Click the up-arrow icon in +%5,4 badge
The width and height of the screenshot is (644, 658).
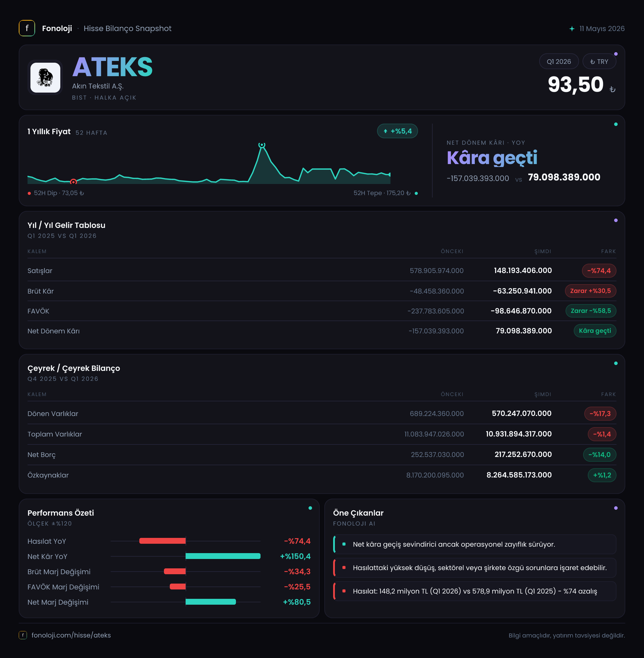pyautogui.click(x=385, y=131)
